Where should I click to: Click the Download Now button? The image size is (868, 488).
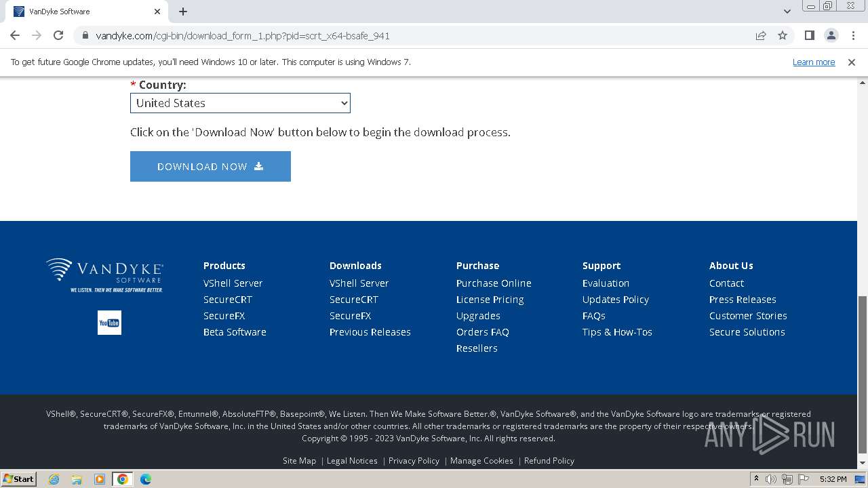210,166
